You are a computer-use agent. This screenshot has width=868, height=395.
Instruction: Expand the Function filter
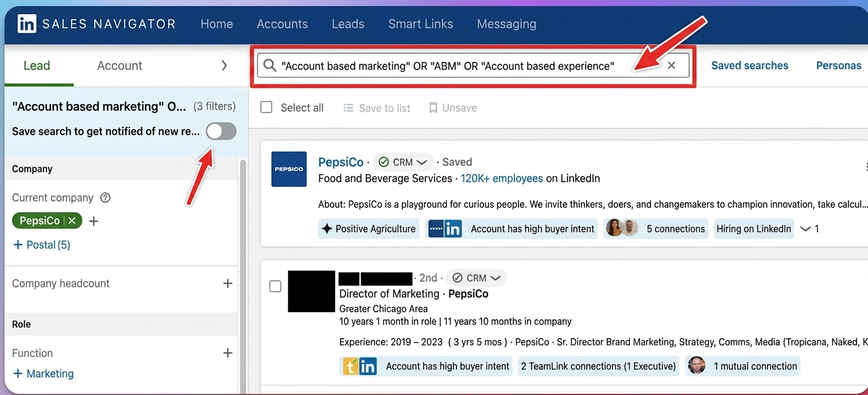point(228,353)
